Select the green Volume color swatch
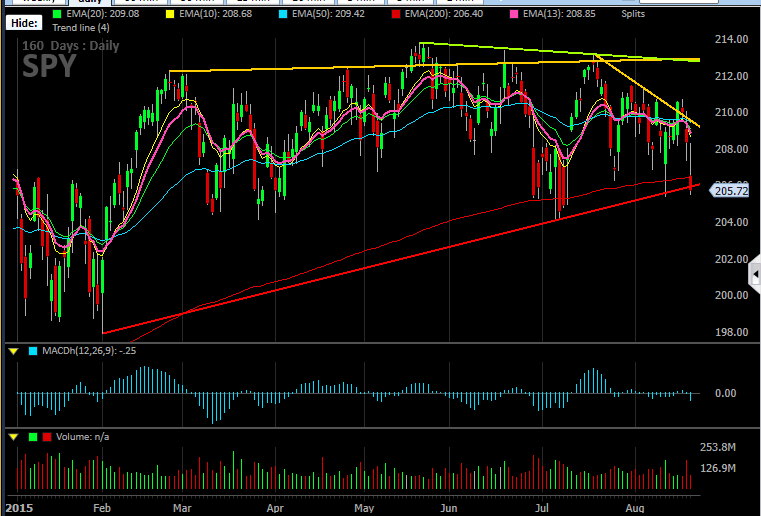 [33, 437]
